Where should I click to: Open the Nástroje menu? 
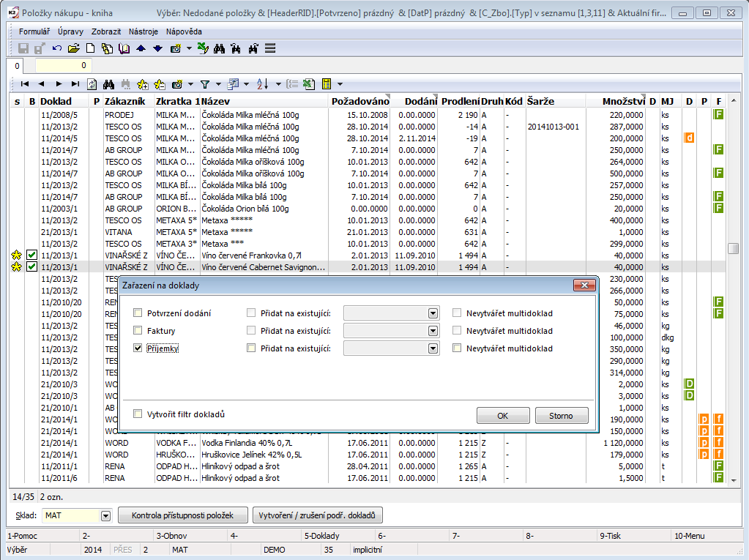(144, 31)
